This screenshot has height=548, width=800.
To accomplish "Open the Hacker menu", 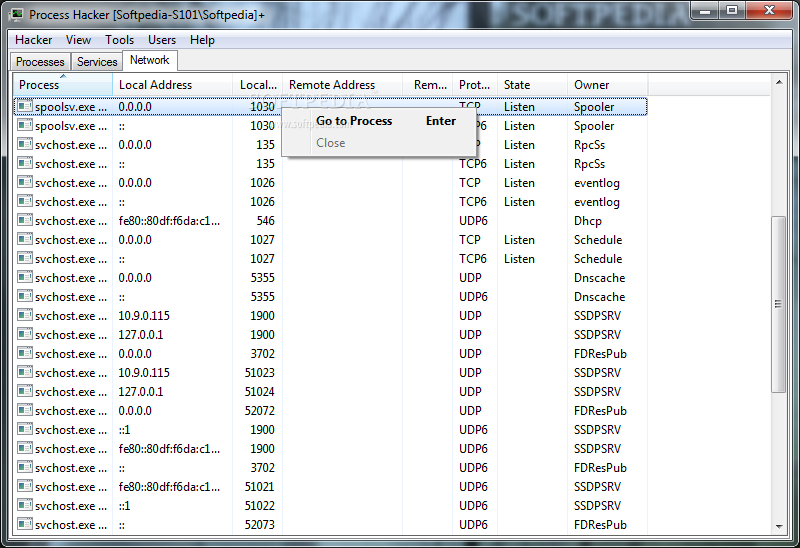I will pos(33,40).
